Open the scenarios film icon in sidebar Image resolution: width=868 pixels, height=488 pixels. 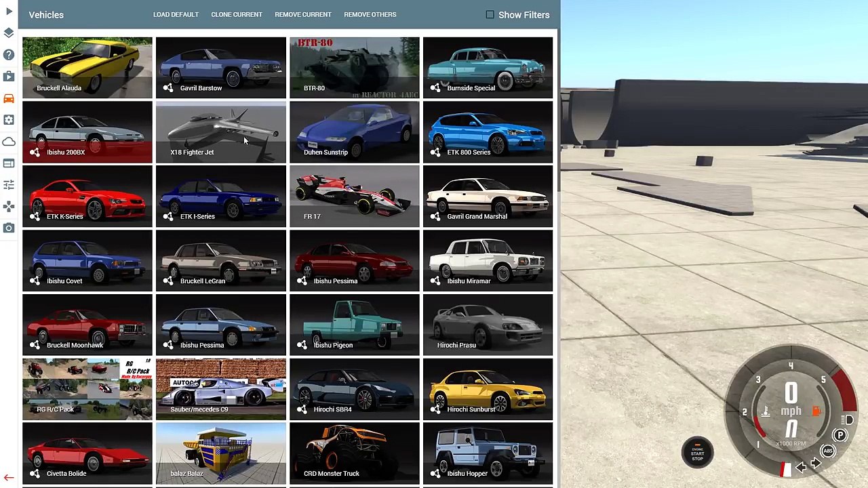[x=9, y=76]
